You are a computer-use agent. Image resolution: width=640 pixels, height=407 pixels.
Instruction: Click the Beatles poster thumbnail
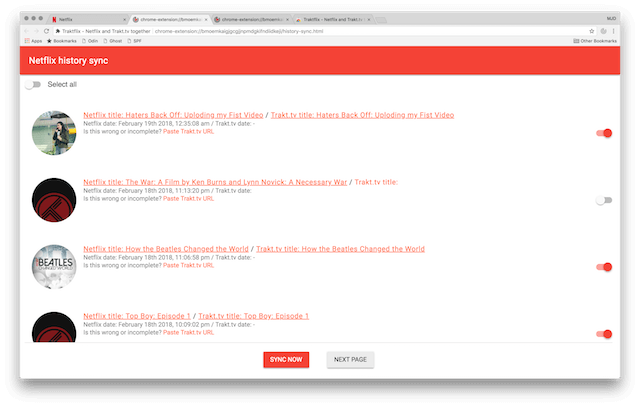[54, 267]
